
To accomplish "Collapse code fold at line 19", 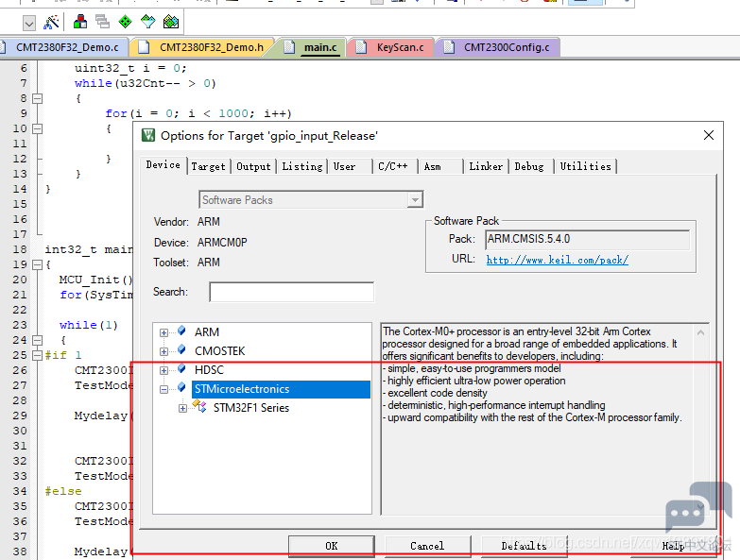I will click(37, 264).
